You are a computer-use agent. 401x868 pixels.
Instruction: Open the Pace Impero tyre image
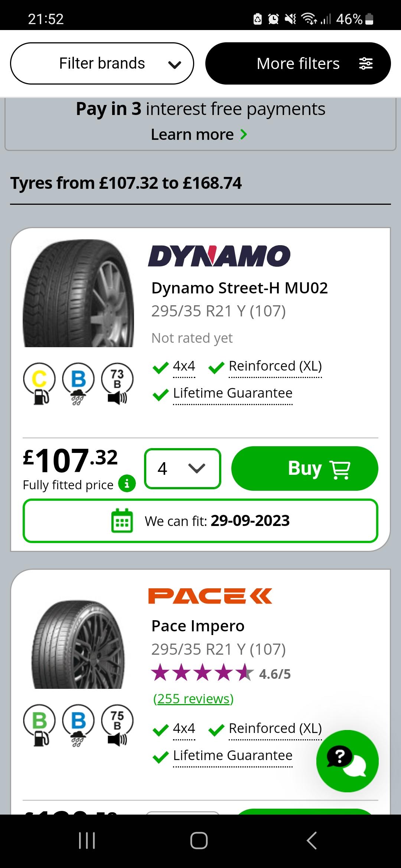click(x=78, y=644)
